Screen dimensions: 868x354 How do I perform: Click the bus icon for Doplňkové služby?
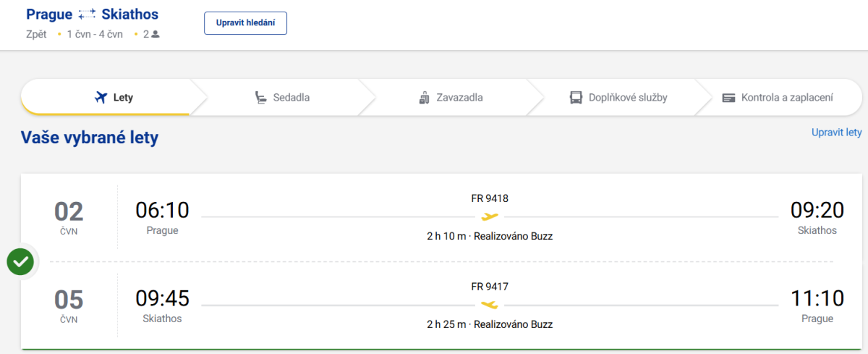click(x=576, y=98)
